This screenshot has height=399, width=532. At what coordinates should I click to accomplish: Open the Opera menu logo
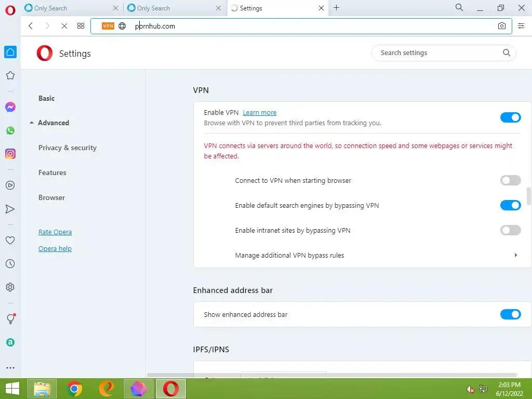(x=10, y=10)
